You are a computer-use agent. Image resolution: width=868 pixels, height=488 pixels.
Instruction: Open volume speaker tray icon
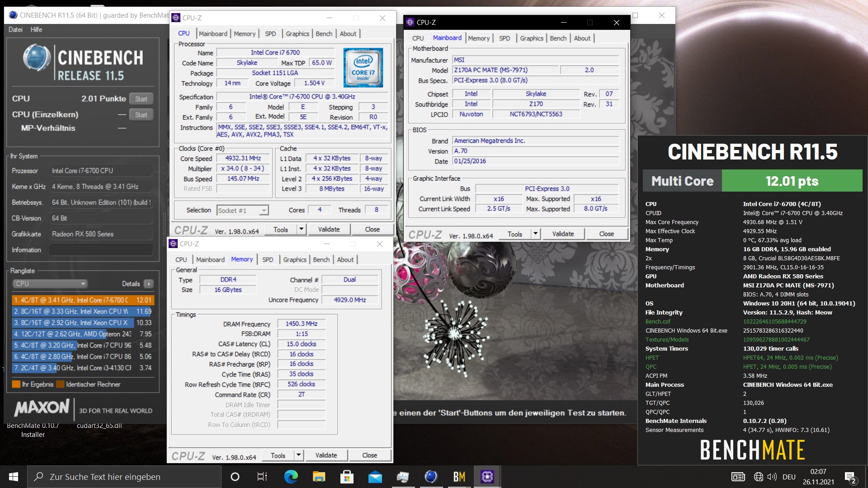pos(772,477)
